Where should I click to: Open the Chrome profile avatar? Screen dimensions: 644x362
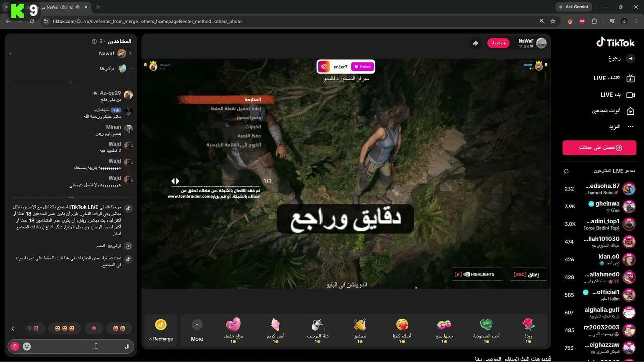click(x=624, y=21)
